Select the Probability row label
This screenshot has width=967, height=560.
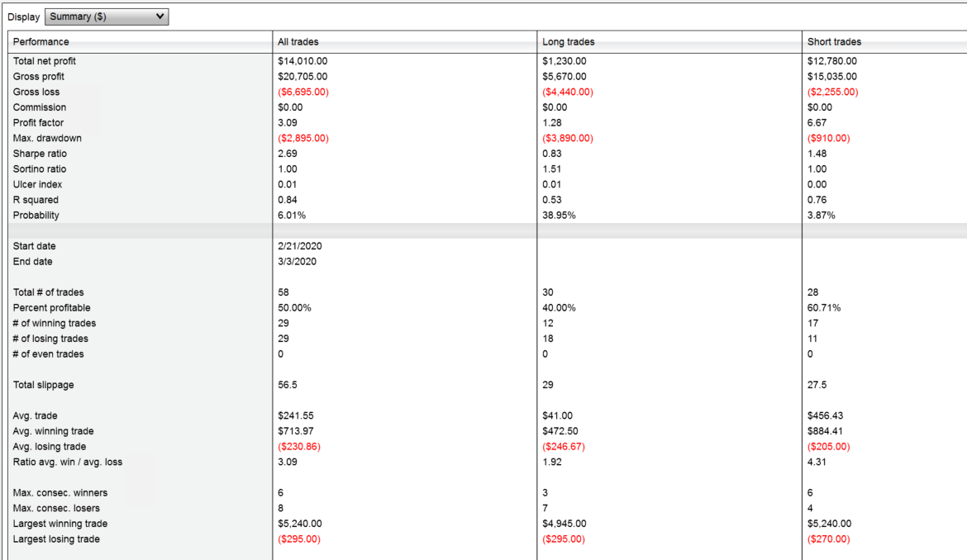pyautogui.click(x=36, y=215)
